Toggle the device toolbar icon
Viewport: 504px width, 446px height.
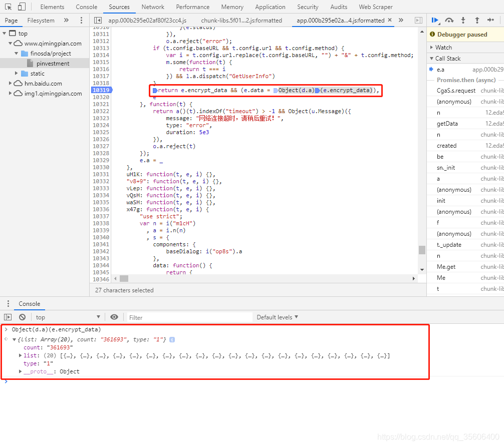point(22,7)
